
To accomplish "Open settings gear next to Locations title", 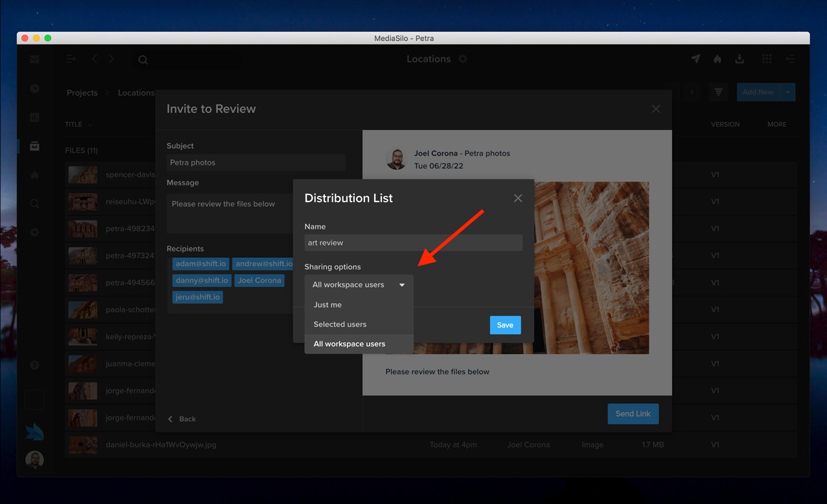I will click(463, 59).
